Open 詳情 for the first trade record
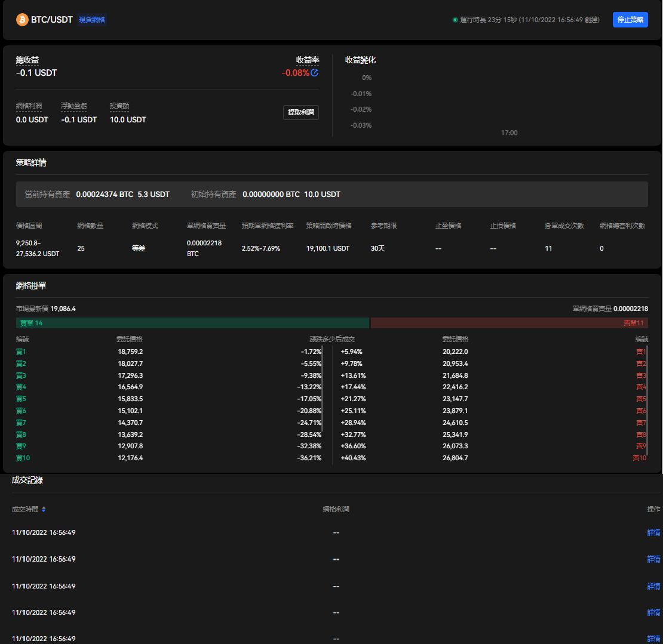 click(653, 532)
